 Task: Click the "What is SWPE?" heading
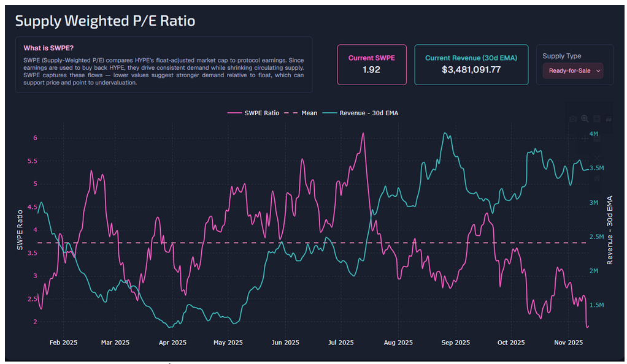(x=48, y=48)
